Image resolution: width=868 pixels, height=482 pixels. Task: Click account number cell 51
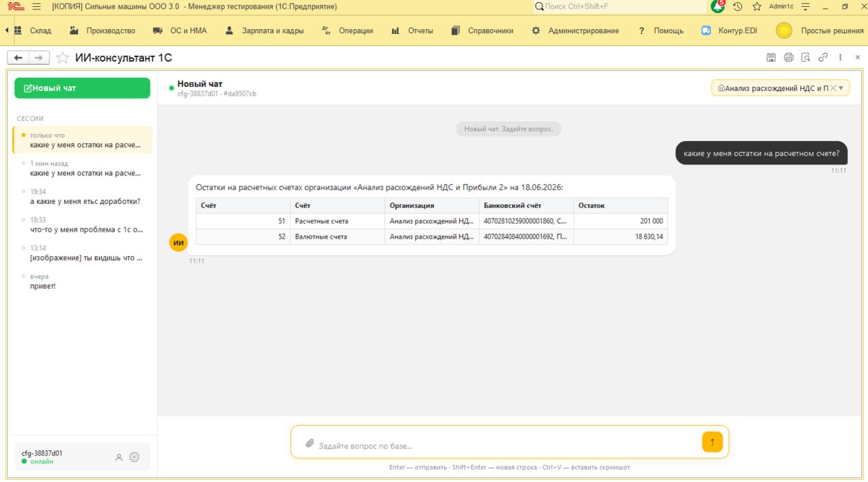[x=243, y=221]
